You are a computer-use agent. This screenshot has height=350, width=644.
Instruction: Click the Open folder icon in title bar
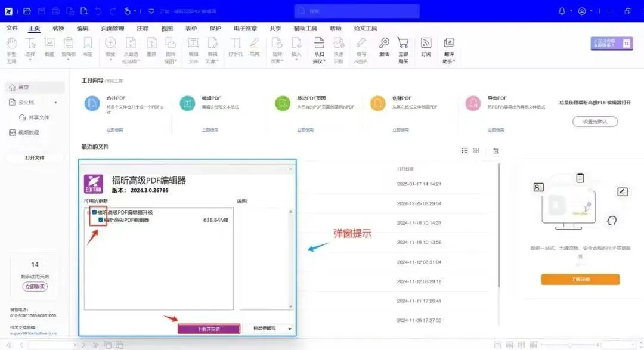27,11
